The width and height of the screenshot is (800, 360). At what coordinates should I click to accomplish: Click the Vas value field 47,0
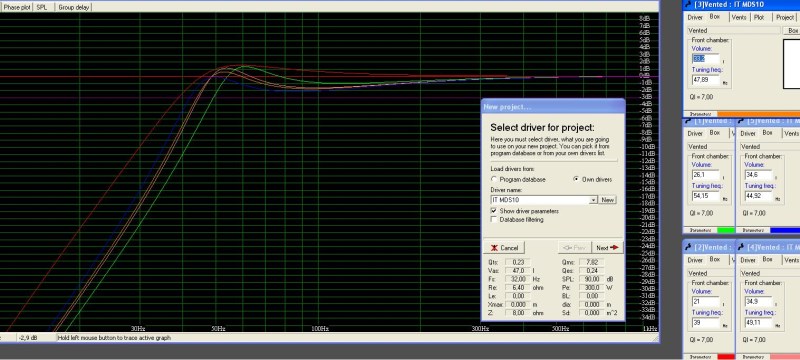[518, 271]
